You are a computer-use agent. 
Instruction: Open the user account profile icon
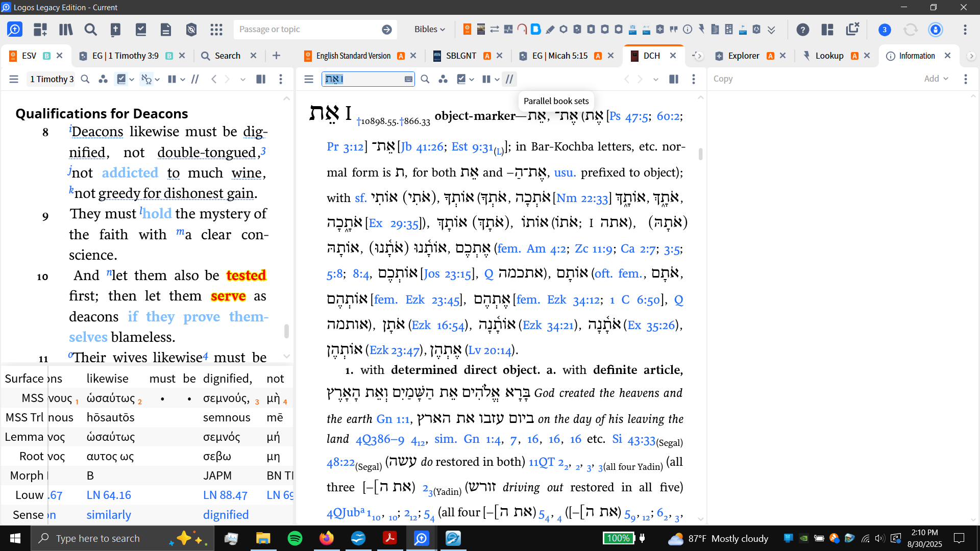[x=936, y=30]
